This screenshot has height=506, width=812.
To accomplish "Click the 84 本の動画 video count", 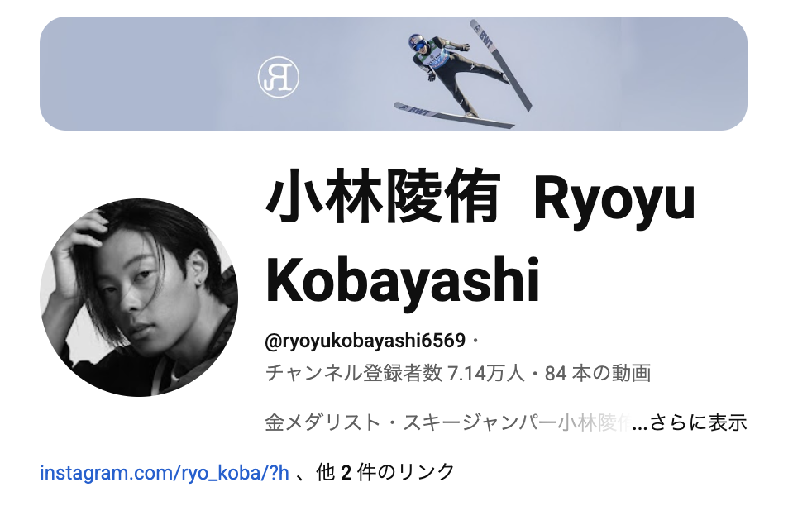I will click(598, 373).
